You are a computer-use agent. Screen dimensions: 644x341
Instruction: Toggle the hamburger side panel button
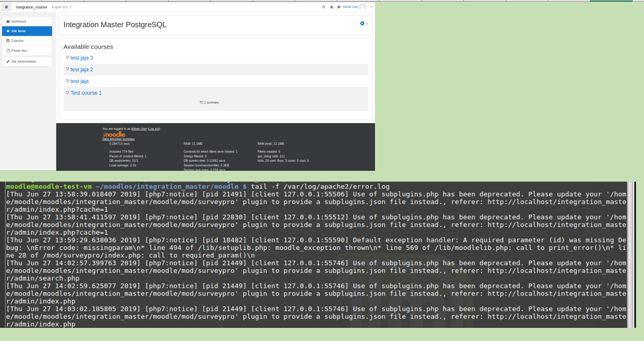click(x=6, y=7)
